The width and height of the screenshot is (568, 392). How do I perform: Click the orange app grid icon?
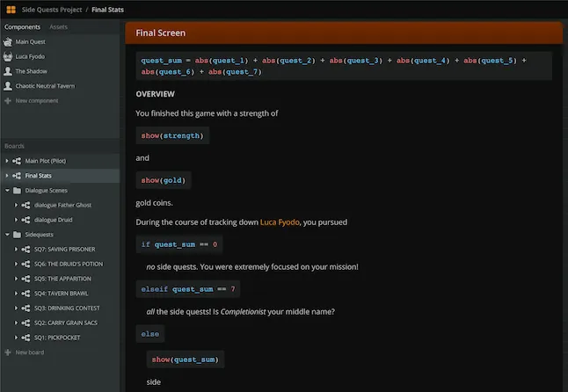11,10
